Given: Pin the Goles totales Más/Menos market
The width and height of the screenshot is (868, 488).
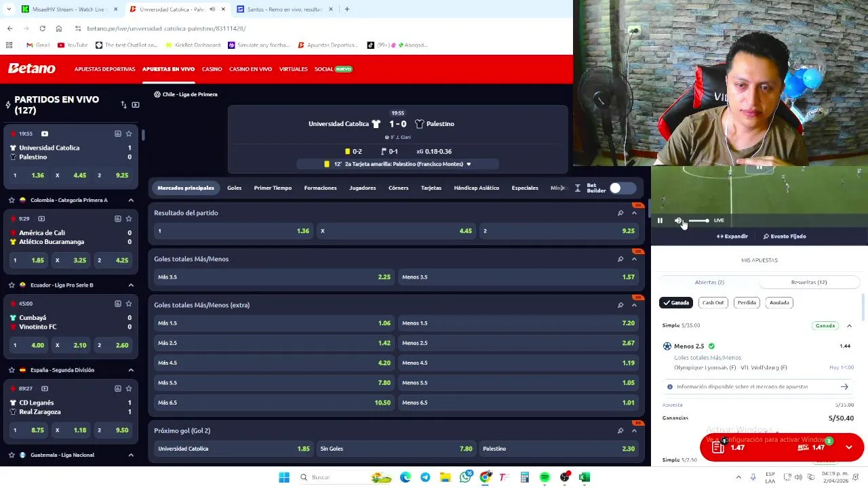Looking at the screenshot, I should point(620,259).
